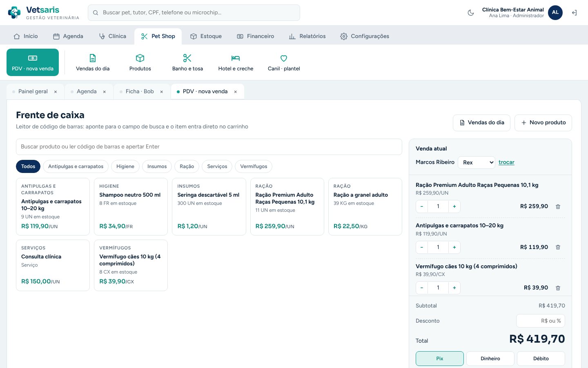The image size is (588, 368).
Task: Add Consulta clínica service card
Action: pos(53,265)
